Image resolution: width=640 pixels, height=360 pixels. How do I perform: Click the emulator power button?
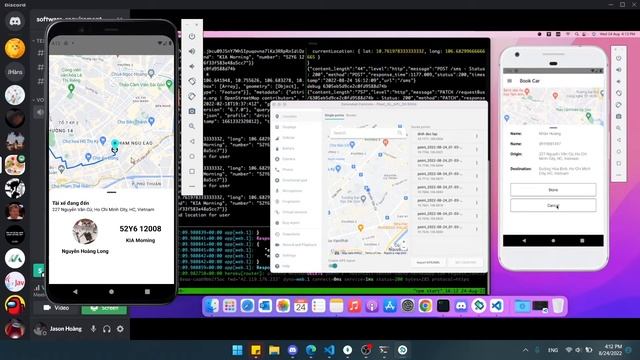tap(192, 36)
